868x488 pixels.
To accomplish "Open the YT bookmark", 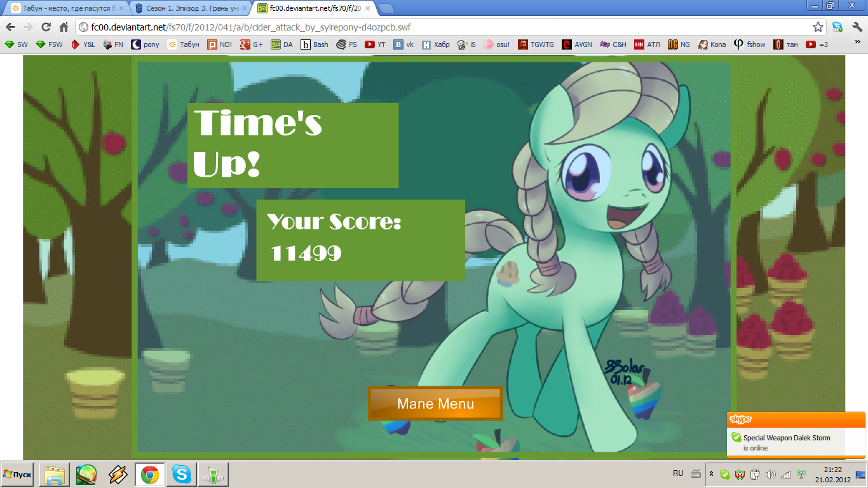I will point(376,44).
